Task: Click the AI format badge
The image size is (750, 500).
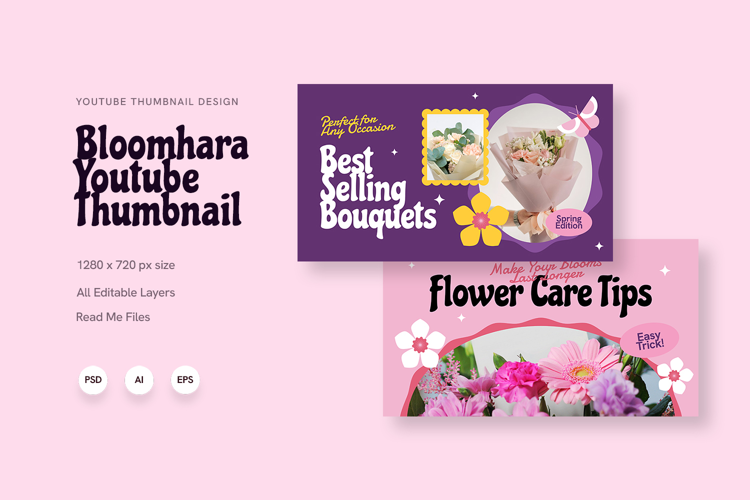Action: (x=139, y=380)
